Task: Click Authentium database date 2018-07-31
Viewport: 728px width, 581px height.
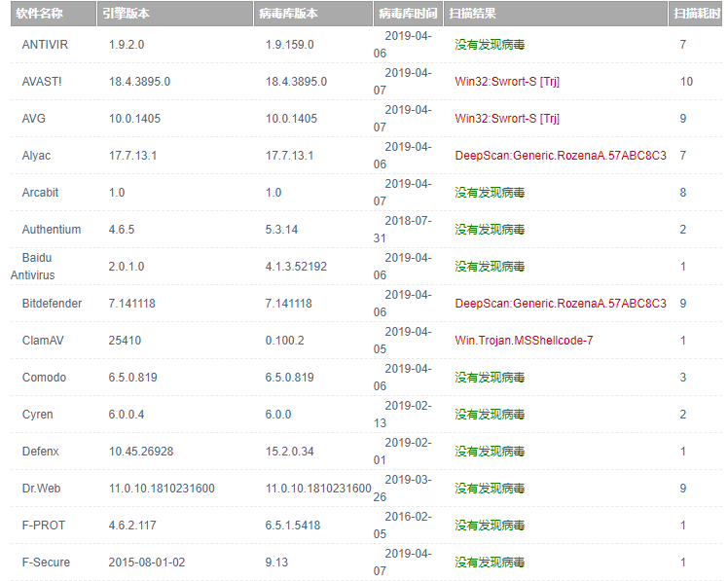Action: click(403, 230)
